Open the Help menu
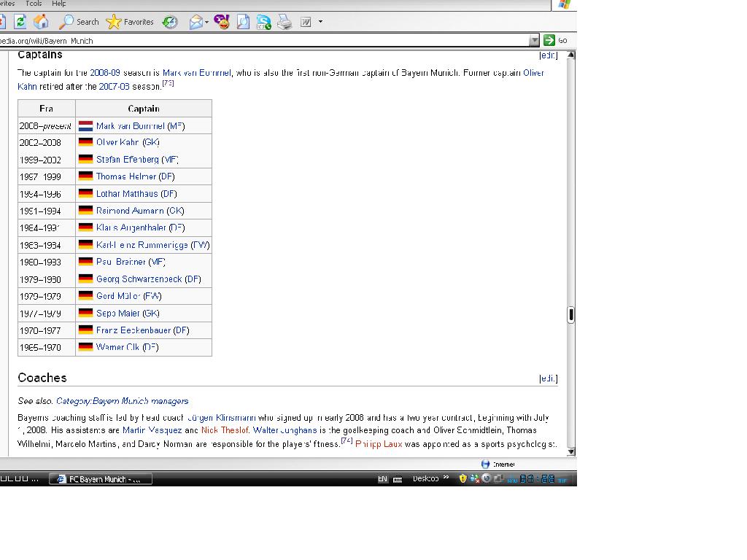The height and width of the screenshot is (560, 747). (59, 4)
